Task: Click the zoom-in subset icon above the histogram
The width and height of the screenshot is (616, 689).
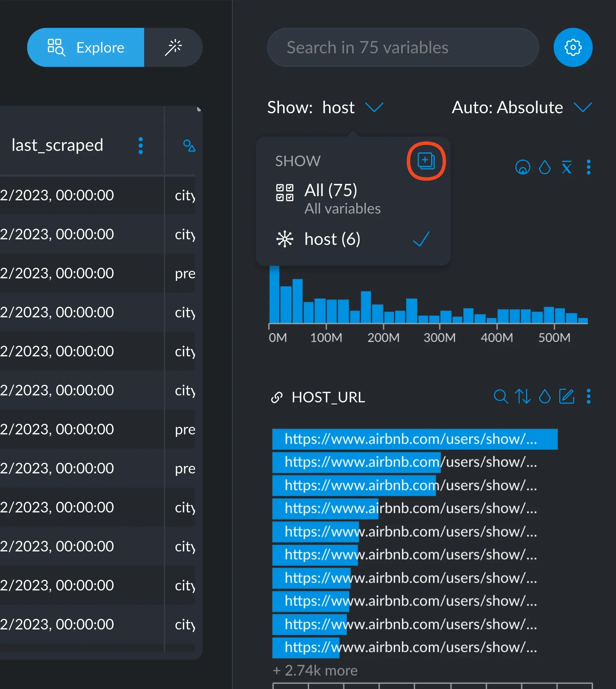Action: point(523,168)
